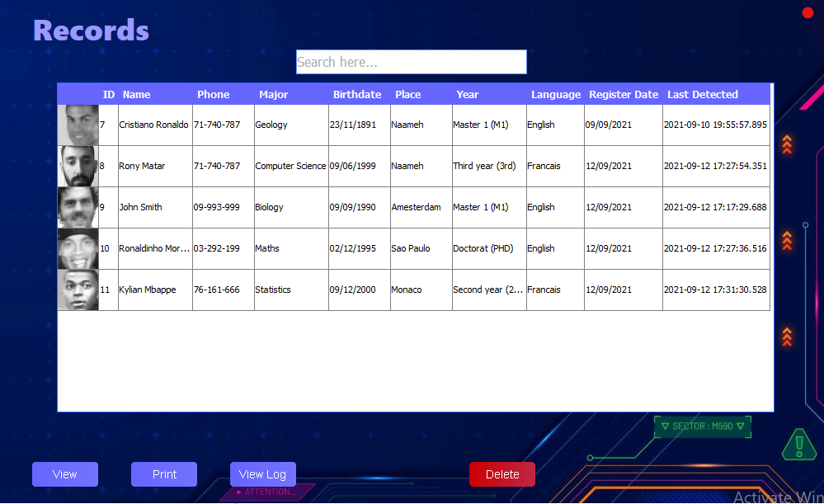Open the View button
The image size is (824, 504).
(65, 474)
